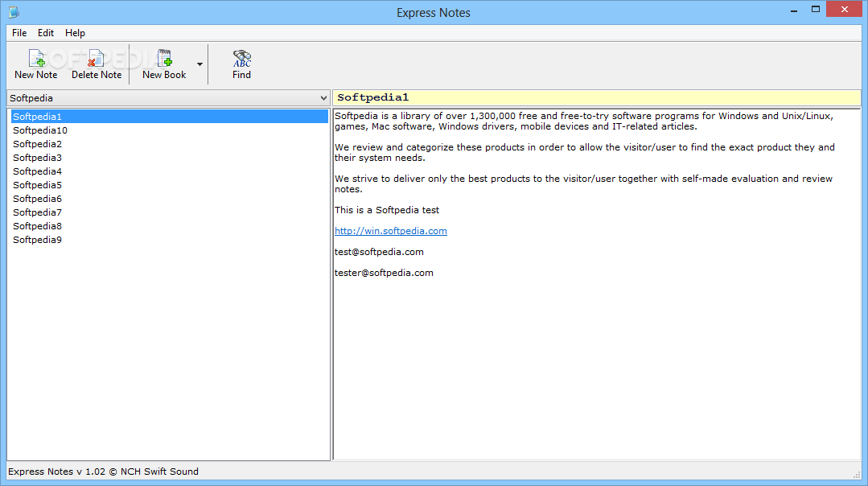The image size is (868, 486).
Task: Open the Softpedia notebook dropdown
Action: [x=168, y=98]
